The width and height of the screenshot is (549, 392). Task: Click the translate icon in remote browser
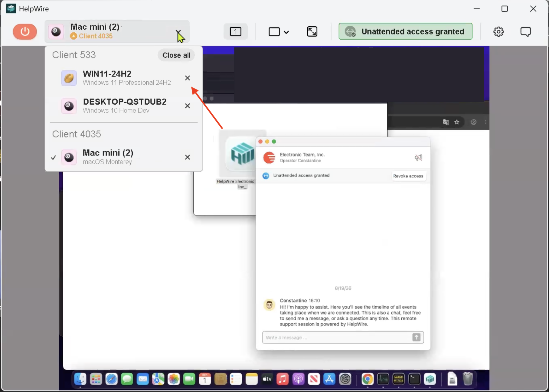(x=446, y=122)
